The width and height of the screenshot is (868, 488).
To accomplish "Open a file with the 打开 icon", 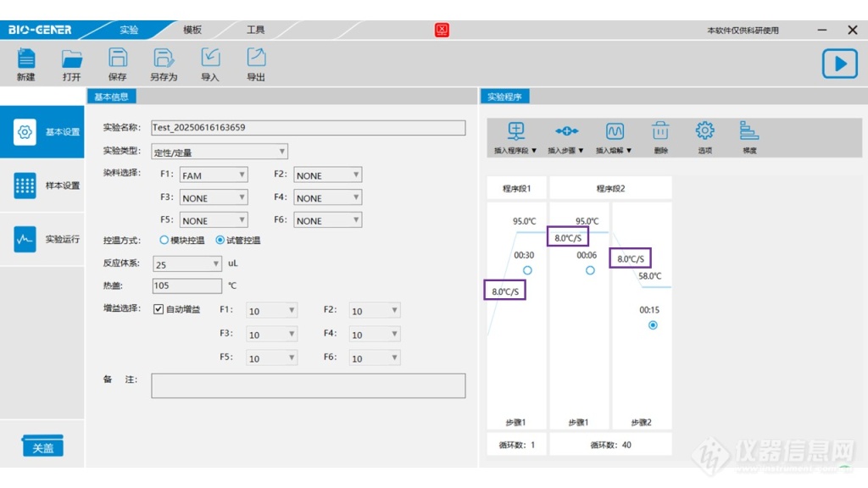I will (72, 59).
